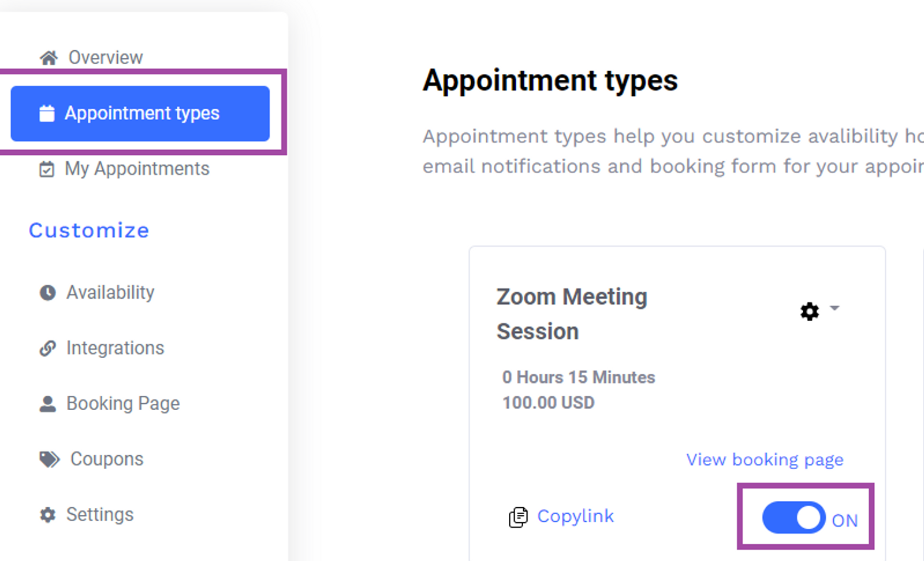Open the Availability page
The height and width of the screenshot is (561, 924).
pyautogui.click(x=110, y=293)
